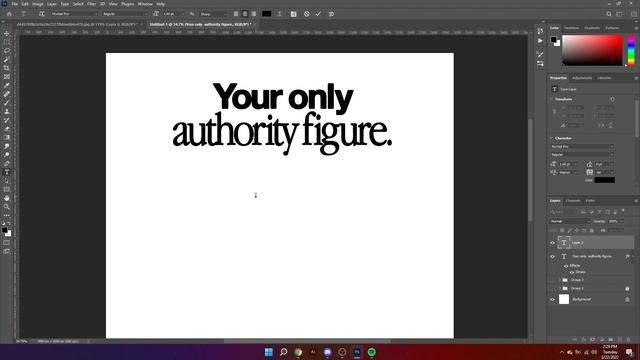Commit current text edits with checkmark
Screen dimensions: 640x360
pyautogui.click(x=318, y=14)
